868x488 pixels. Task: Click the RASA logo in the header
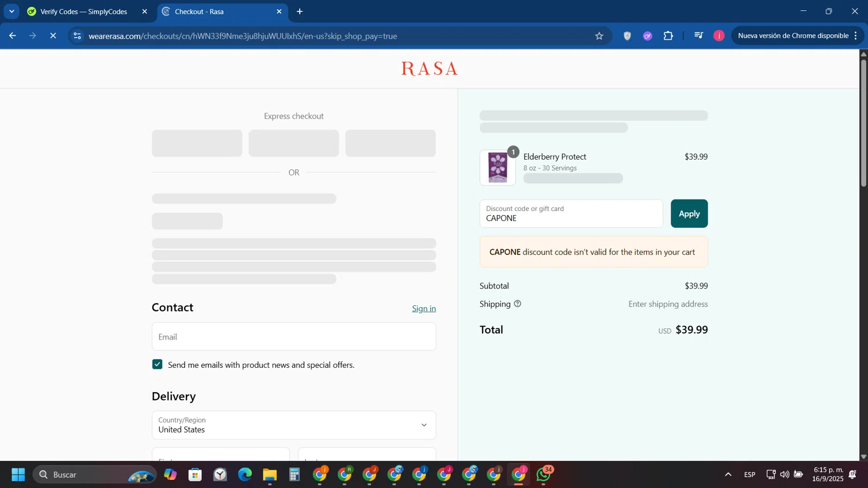pyautogui.click(x=429, y=69)
